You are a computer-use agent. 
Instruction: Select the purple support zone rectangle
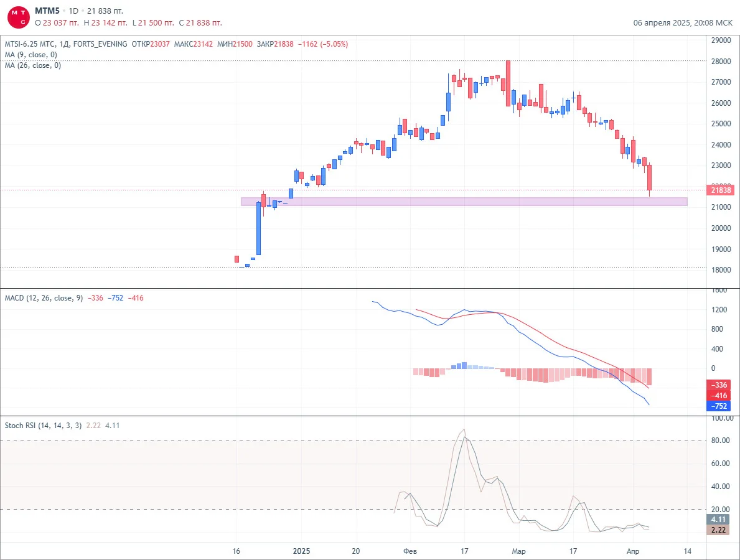coord(464,202)
